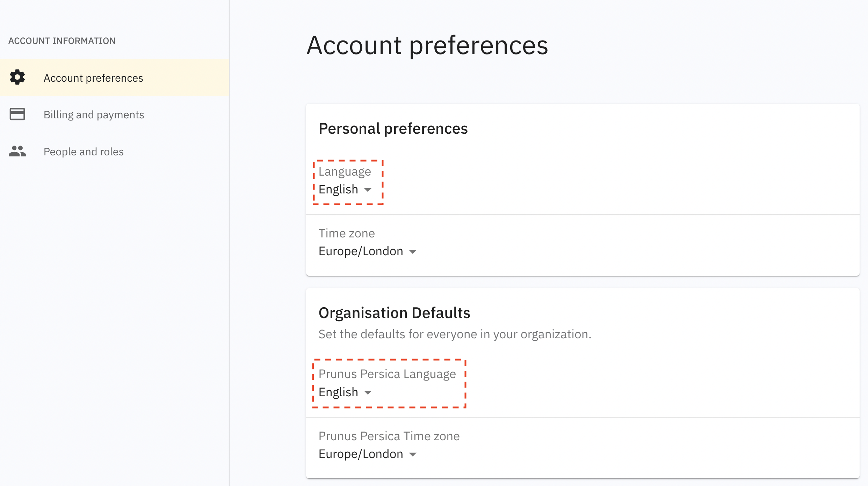Click the people icon in the sidebar
This screenshot has width=868, height=486.
coord(17,151)
